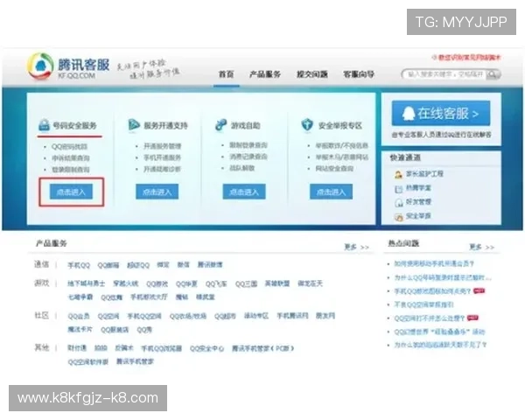Open the 地下城与勇士 game link

coord(87,283)
